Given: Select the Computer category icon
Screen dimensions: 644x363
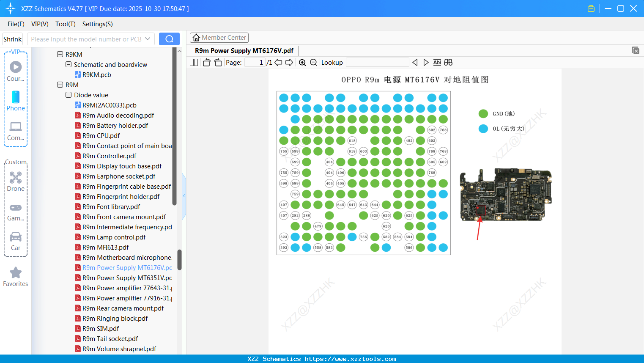Looking at the screenshot, I should click(16, 131).
